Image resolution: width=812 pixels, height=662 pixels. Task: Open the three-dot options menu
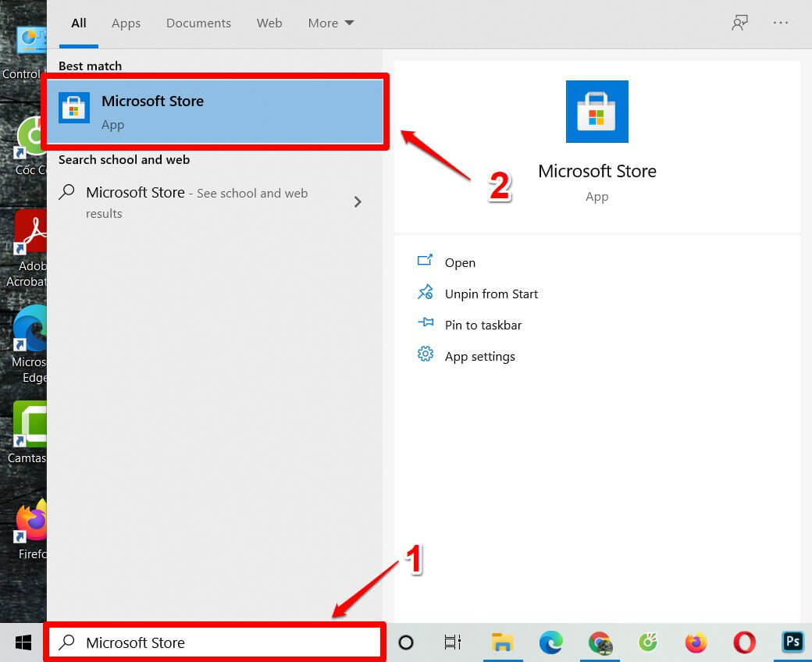(781, 23)
